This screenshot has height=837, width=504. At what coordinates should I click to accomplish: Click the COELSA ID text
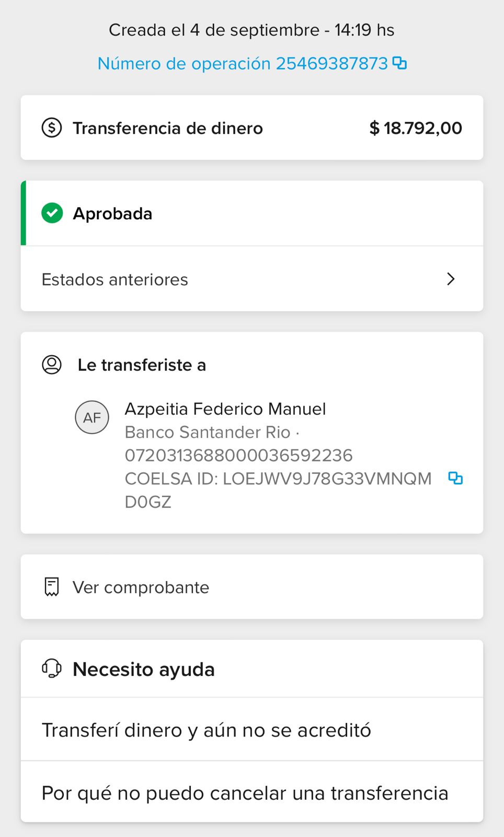tap(278, 479)
